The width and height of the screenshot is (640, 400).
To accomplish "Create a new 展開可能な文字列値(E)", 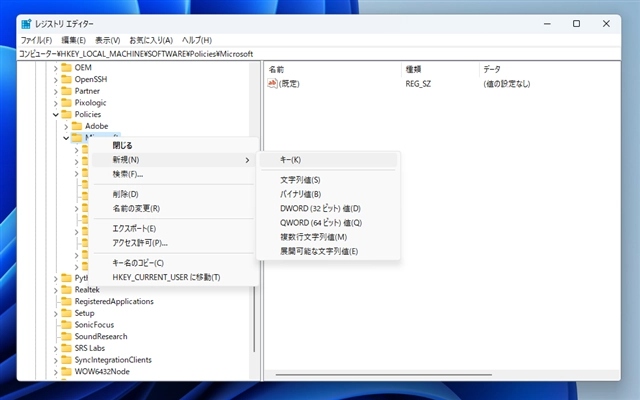I will point(328,251).
